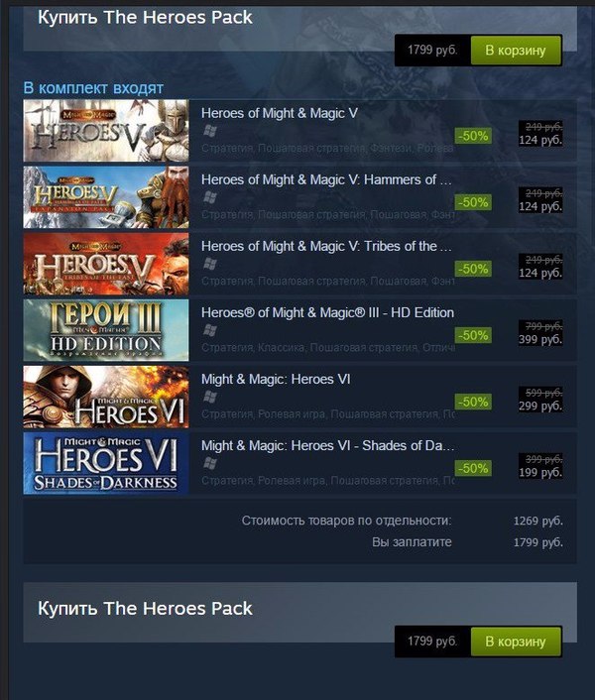Open the Герои III HD Edition cover image
Screen dimensions: 595x700
(106, 330)
